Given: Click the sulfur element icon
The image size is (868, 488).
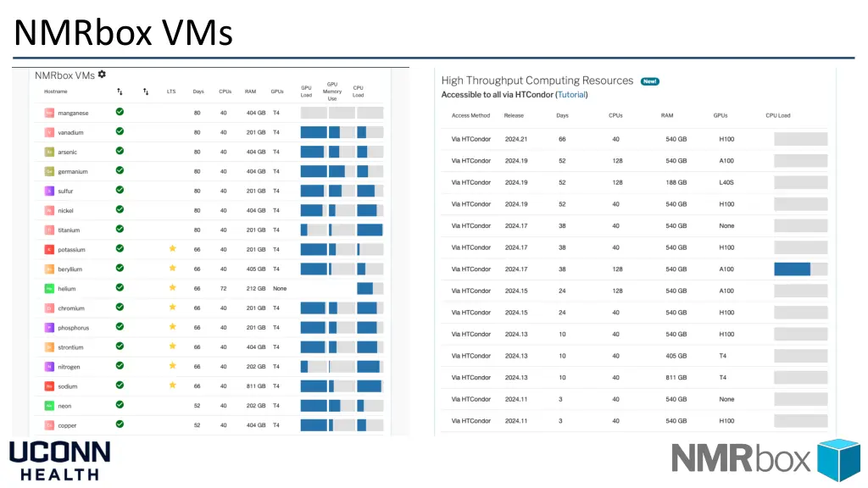Looking at the screenshot, I should pyautogui.click(x=49, y=191).
